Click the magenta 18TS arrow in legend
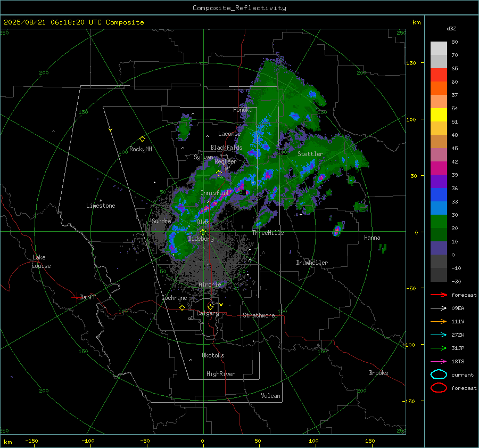The height and width of the screenshot is (448, 479). point(439,362)
